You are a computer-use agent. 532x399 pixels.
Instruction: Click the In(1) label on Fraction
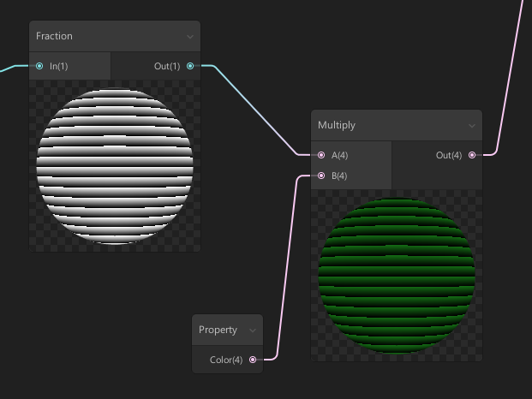click(x=59, y=66)
